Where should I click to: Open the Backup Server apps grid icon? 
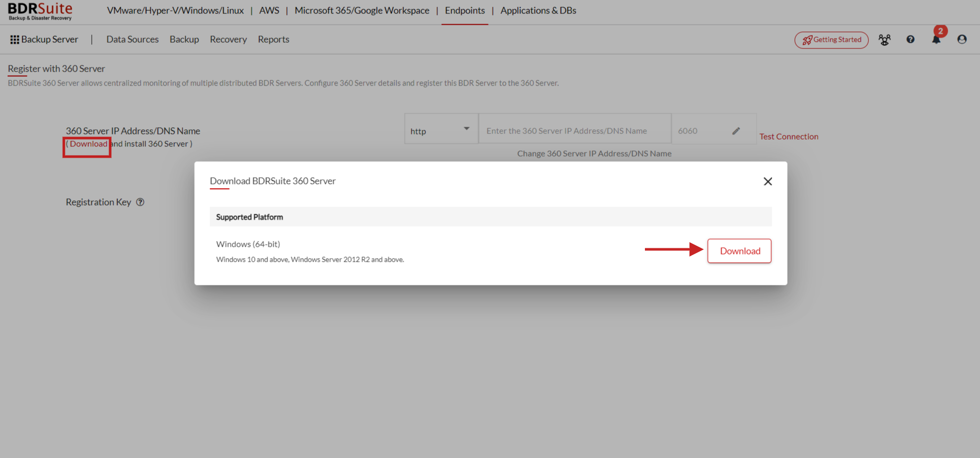(14, 40)
